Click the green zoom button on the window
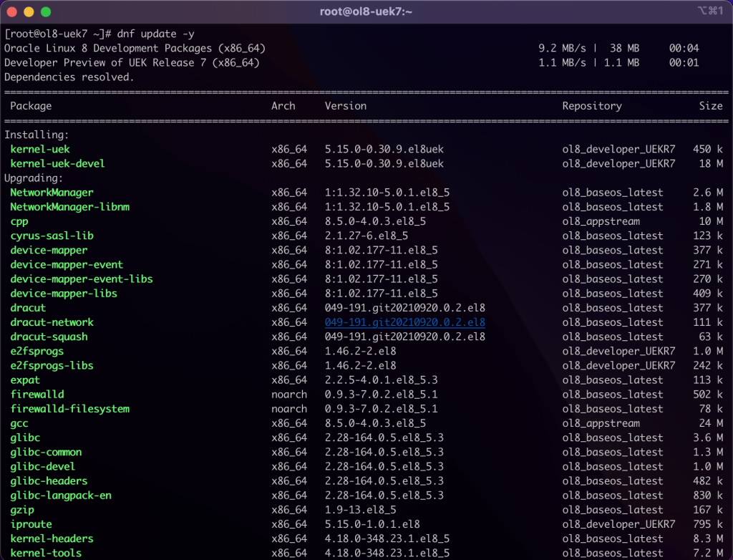This screenshot has height=560, width=733. pos(44,11)
